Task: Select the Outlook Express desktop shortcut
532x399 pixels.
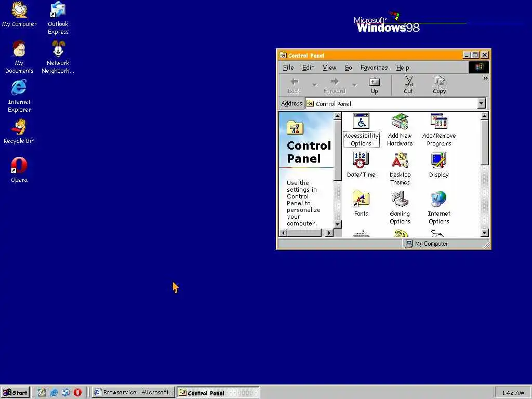Action: [x=58, y=18]
